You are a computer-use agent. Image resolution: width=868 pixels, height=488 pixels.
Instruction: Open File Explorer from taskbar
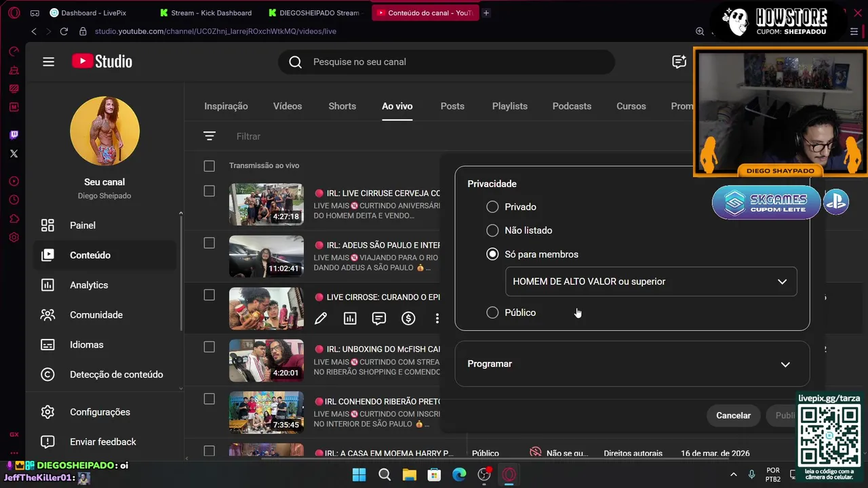tap(410, 474)
